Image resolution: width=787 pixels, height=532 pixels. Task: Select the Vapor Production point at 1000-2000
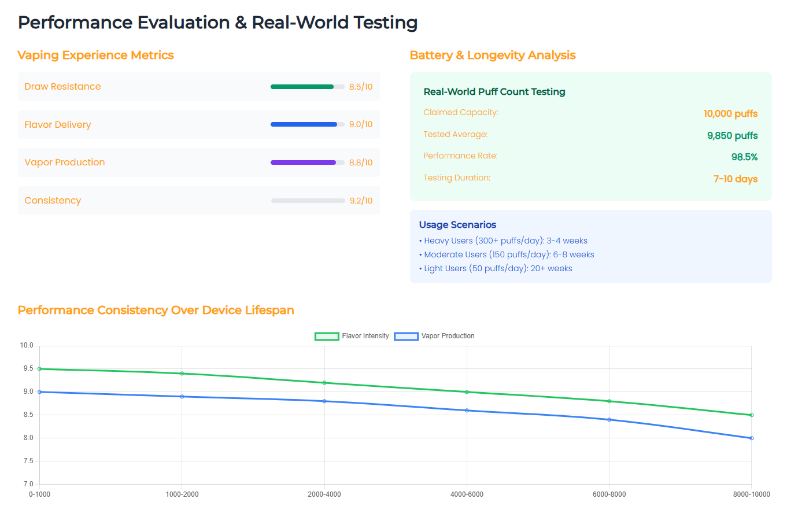(x=182, y=397)
